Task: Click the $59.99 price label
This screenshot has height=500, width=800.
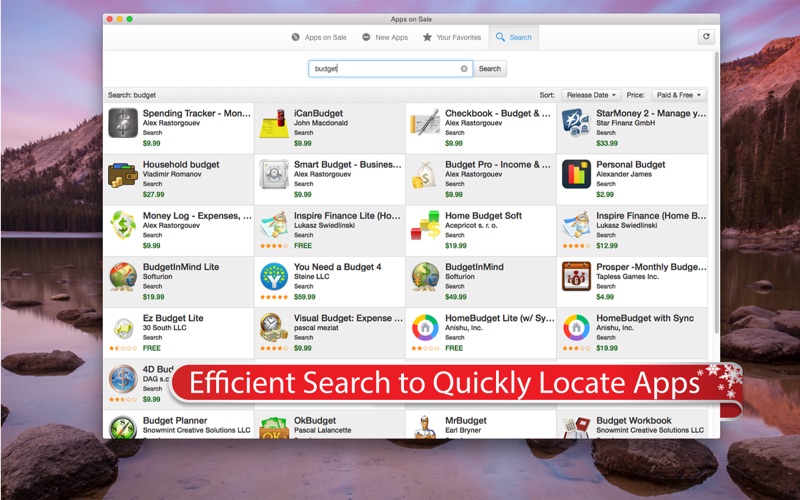Action: tap(305, 297)
